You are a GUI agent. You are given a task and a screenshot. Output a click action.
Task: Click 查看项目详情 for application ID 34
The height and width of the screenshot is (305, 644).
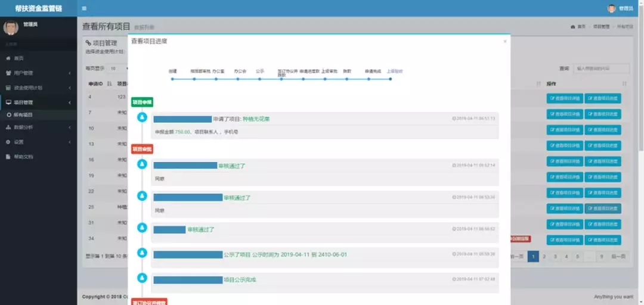[x=565, y=239]
